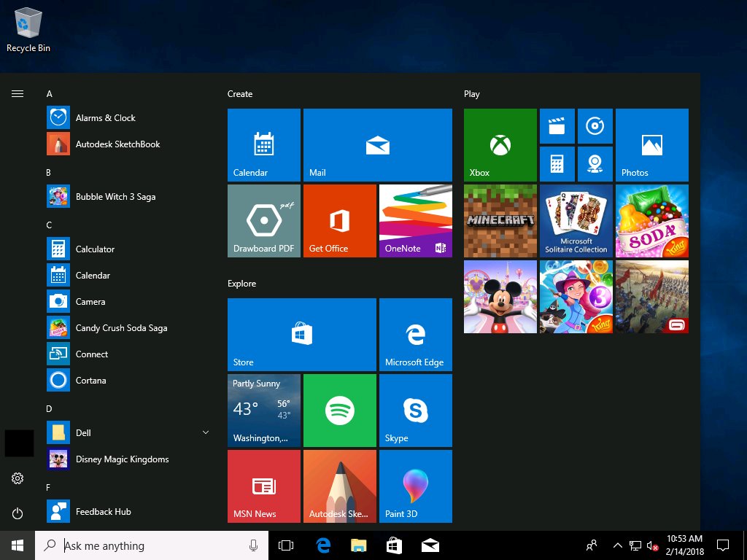Launch the Minecraft tile
The width and height of the screenshot is (747, 560).
point(500,221)
